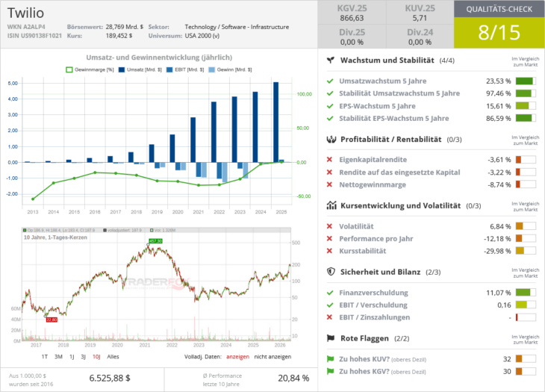Click the green flag next to Zu hohes KGV?
The height and width of the screenshot is (392, 545).
[330, 371]
